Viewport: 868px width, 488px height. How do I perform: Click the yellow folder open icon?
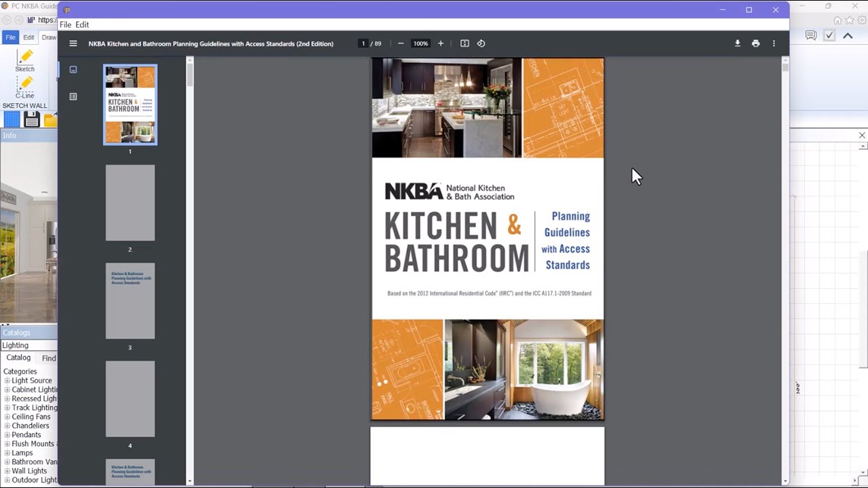(x=51, y=120)
